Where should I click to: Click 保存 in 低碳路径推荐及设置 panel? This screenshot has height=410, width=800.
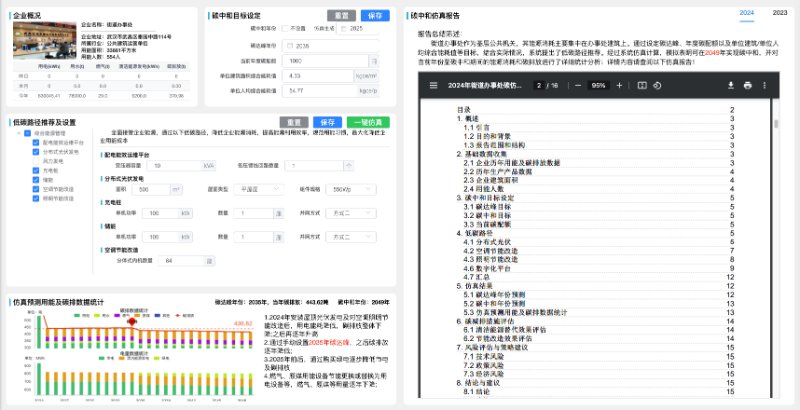328,122
